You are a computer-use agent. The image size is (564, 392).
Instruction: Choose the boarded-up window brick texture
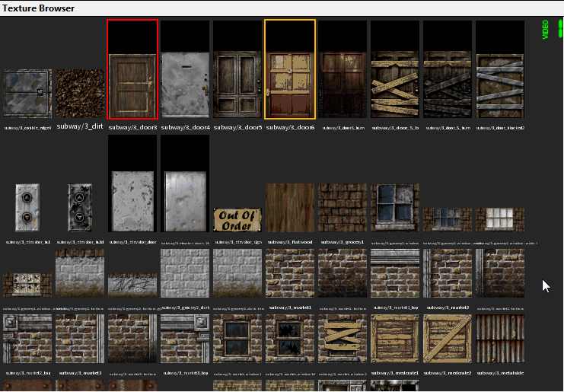point(343,339)
